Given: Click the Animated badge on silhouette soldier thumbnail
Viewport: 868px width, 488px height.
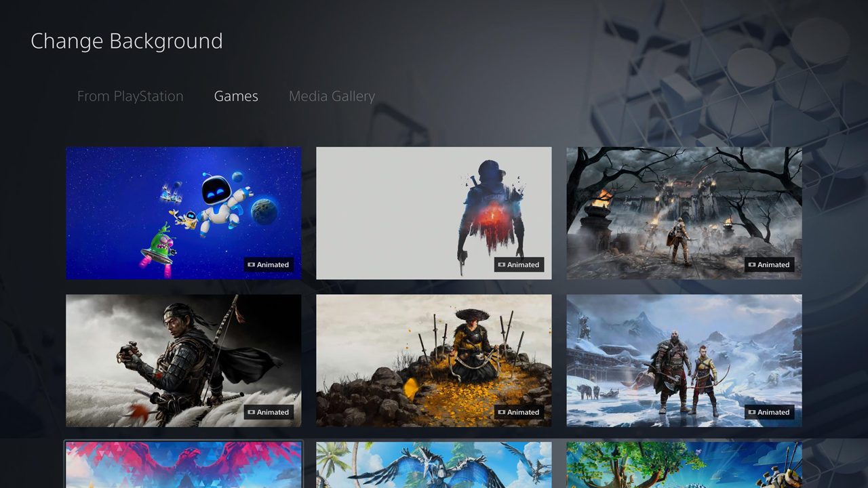Looking at the screenshot, I should click(x=519, y=264).
